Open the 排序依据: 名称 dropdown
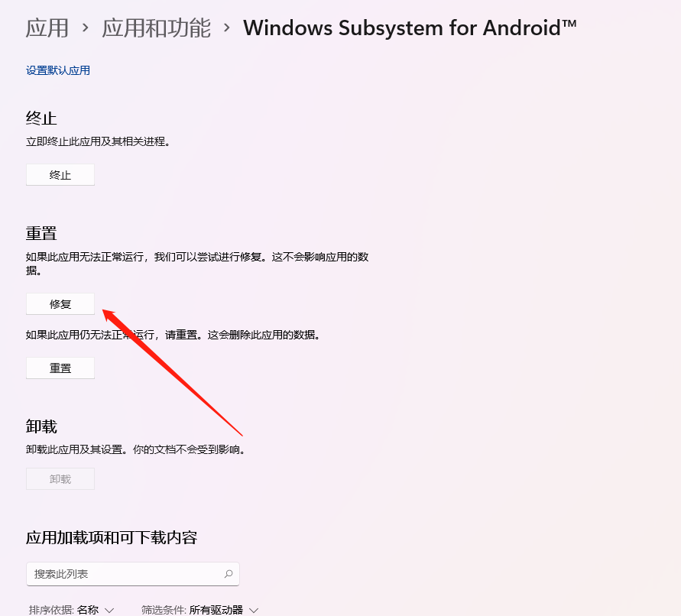Image resolution: width=681 pixels, height=616 pixels. 71,610
